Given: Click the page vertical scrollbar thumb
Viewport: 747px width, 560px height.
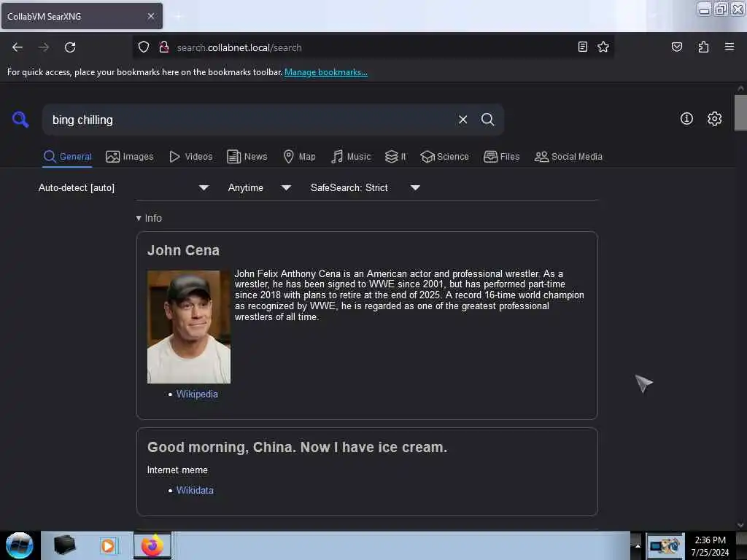Looking at the screenshot, I should (740, 112).
